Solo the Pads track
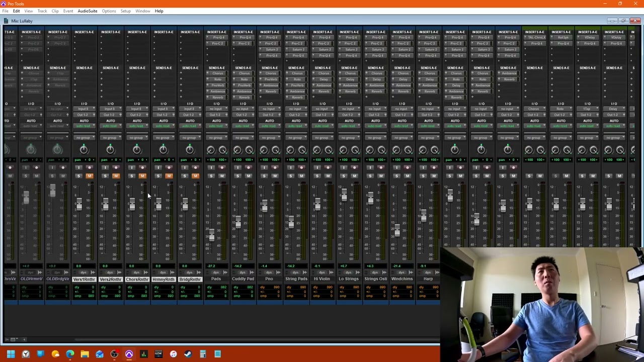 click(211, 176)
